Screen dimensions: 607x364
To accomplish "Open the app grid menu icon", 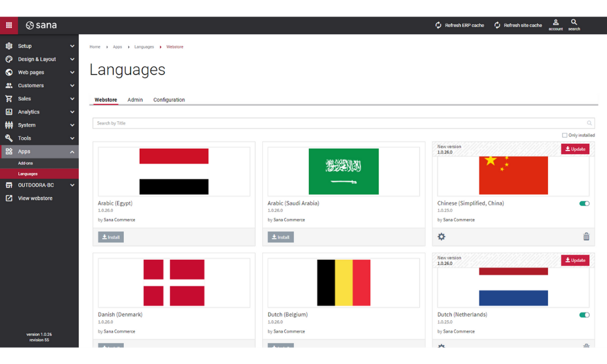I will (x=8, y=25).
